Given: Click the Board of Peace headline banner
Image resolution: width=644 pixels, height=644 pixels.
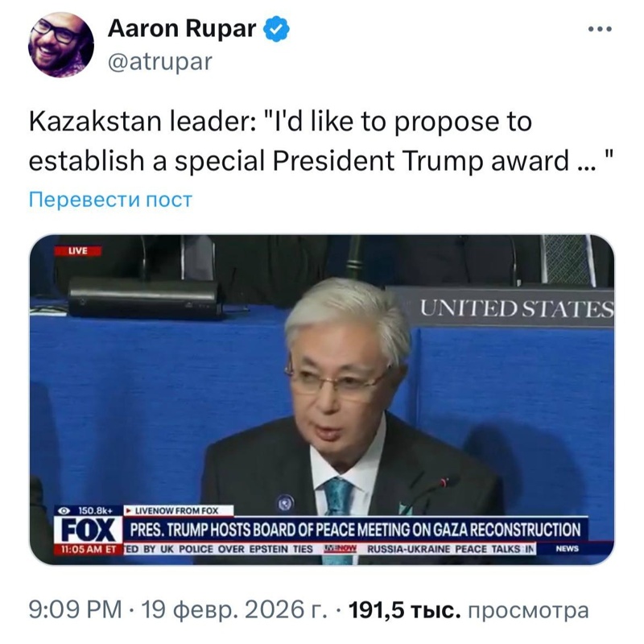Looking at the screenshot, I should 355,530.
